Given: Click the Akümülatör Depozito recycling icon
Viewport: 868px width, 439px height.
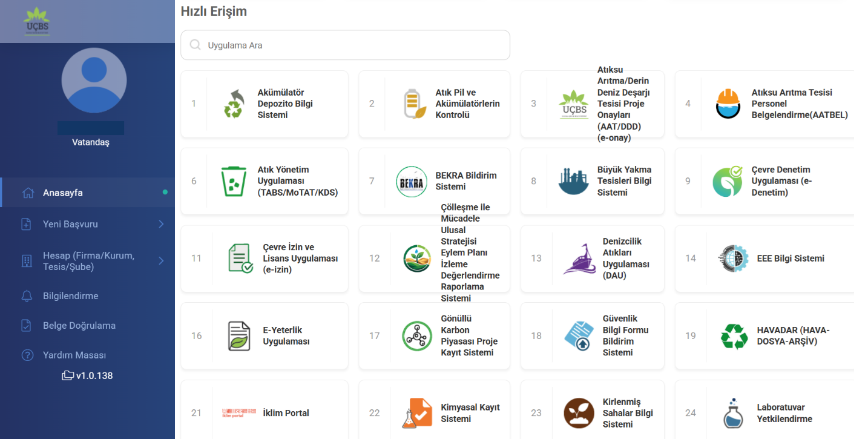Looking at the screenshot, I should [x=233, y=104].
